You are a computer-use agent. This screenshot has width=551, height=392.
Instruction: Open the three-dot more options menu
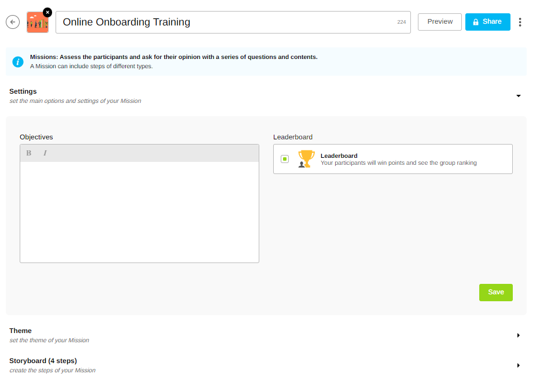click(520, 22)
